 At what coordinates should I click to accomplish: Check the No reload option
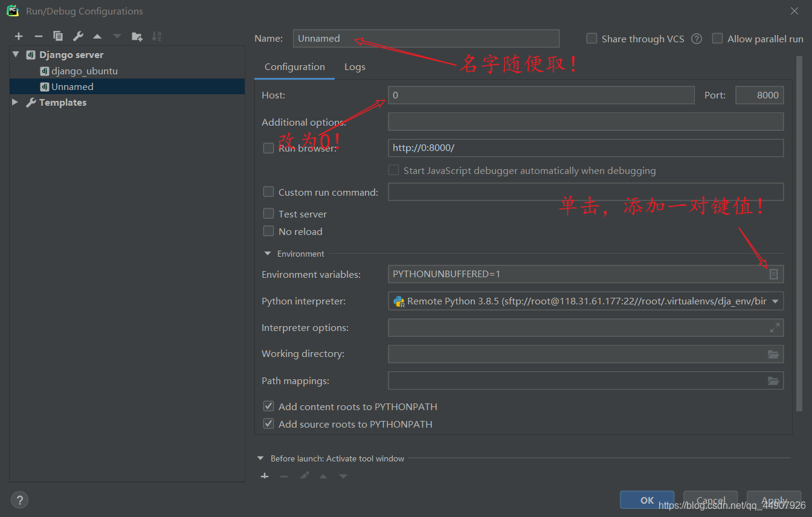point(269,231)
